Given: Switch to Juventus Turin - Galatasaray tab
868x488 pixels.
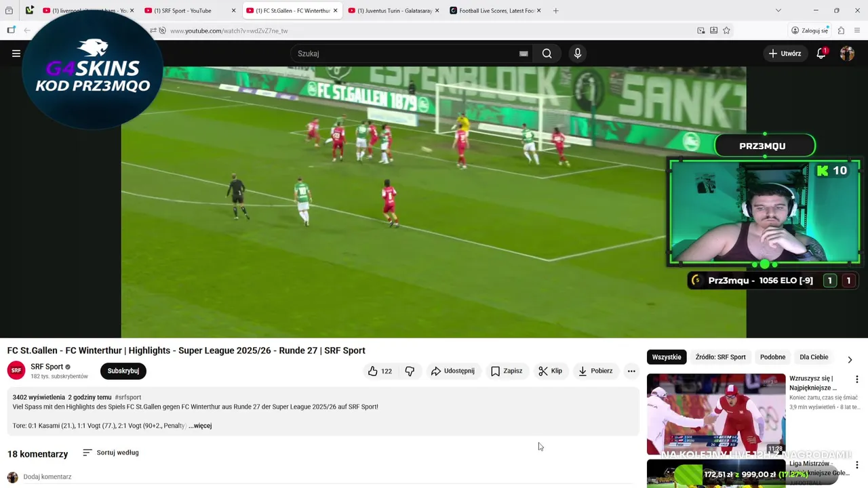Looking at the screenshot, I should (x=395, y=11).
